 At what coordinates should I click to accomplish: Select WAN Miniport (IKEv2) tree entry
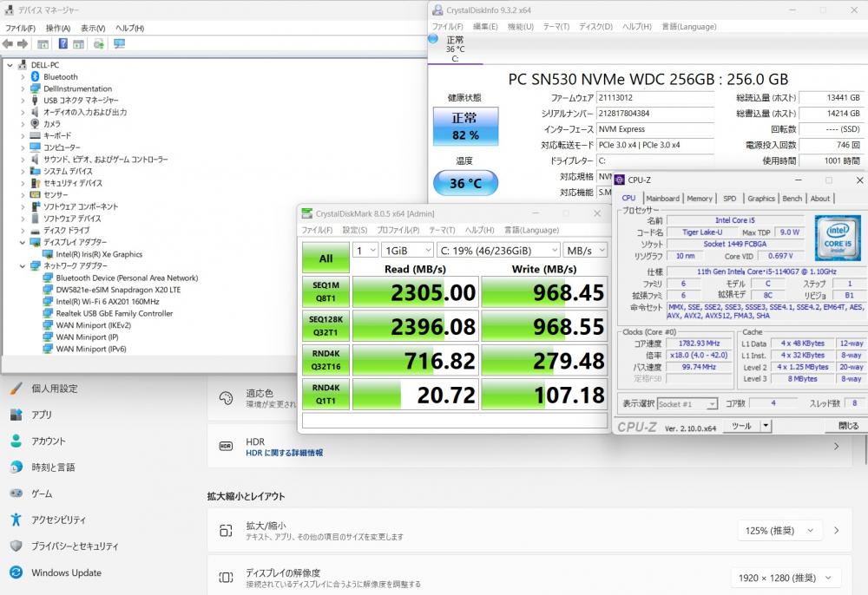(94, 325)
